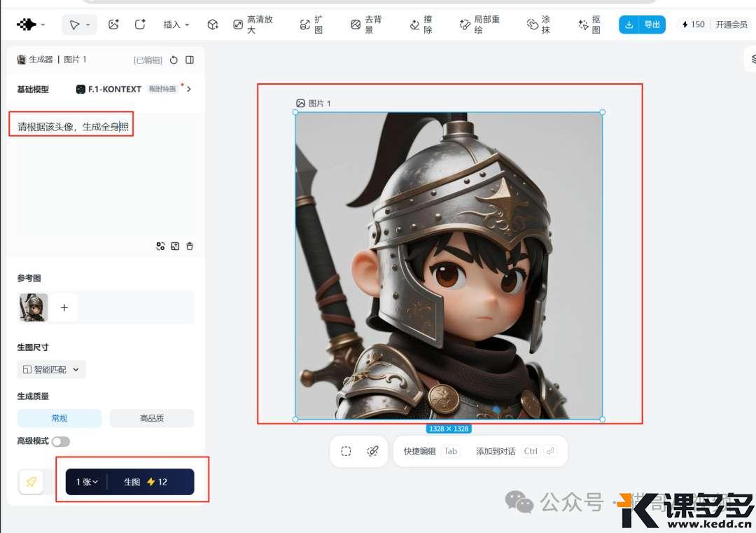Click the 150 lightning credits indicator
This screenshot has width=756, height=533.
pyautogui.click(x=693, y=25)
